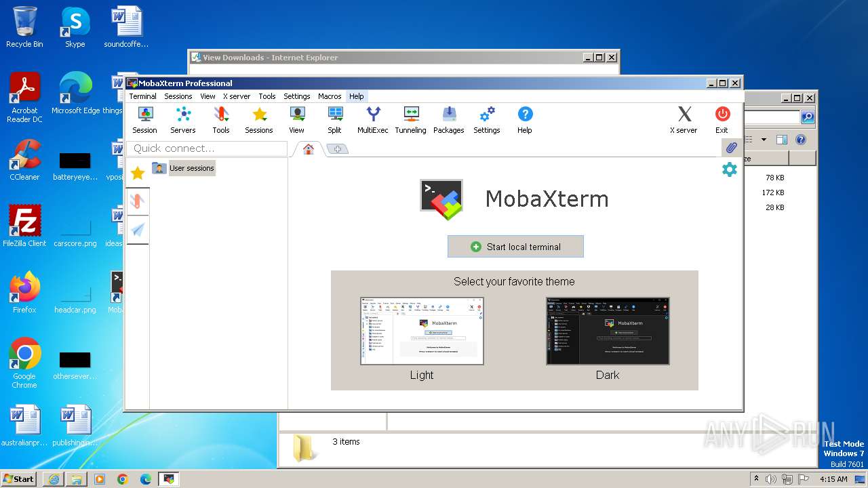Open the Terminal menu
Viewport: 868px width, 488px height.
(x=143, y=96)
